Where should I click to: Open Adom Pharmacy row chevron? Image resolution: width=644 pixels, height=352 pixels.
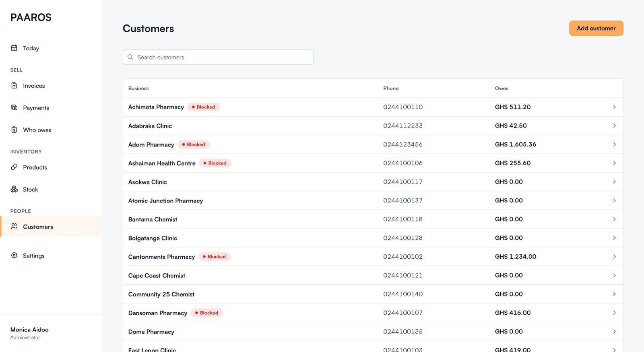614,144
